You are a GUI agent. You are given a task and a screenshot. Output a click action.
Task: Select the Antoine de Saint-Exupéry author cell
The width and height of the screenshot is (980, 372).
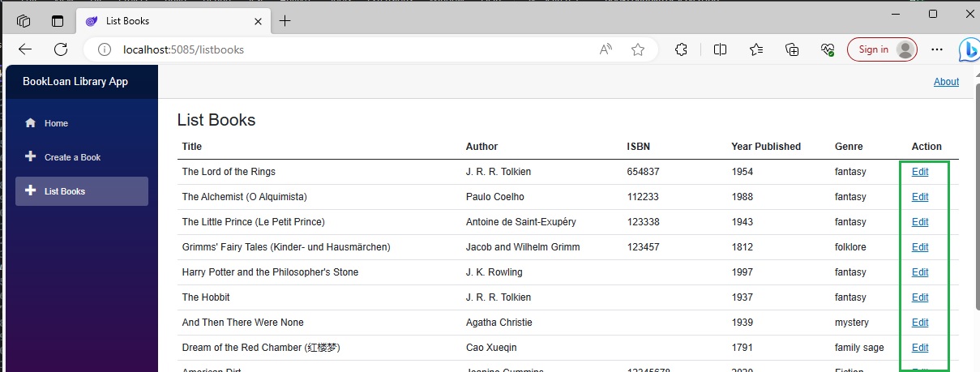click(521, 222)
